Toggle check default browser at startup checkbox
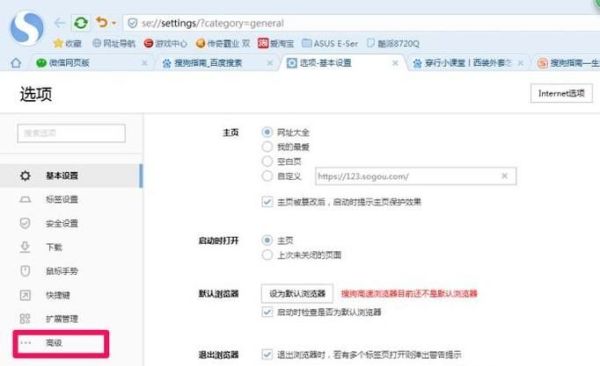The image size is (600, 366). click(x=267, y=312)
